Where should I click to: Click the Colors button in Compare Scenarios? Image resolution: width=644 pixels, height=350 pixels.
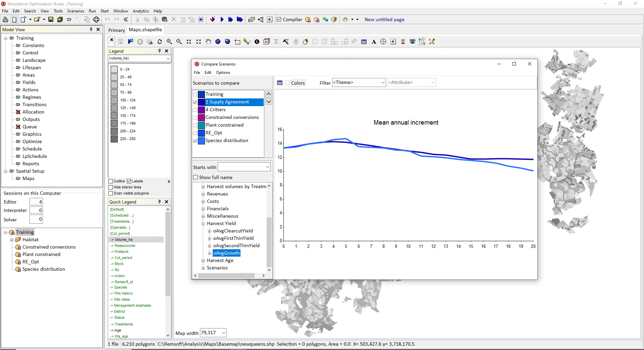[298, 83]
